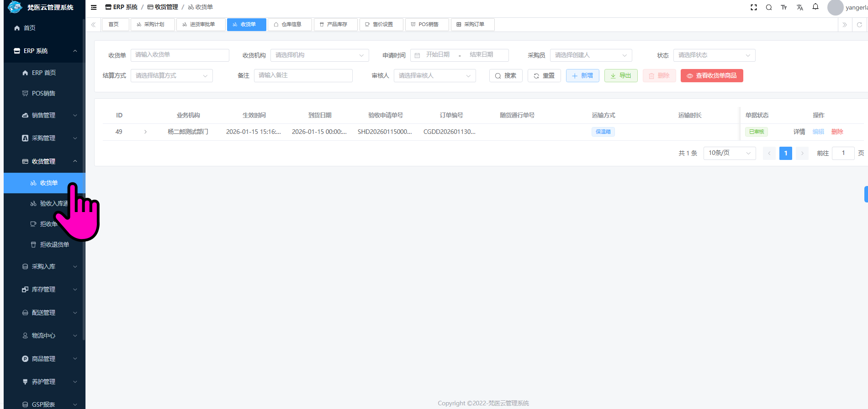Switch to the 采购订单 tab

(473, 25)
